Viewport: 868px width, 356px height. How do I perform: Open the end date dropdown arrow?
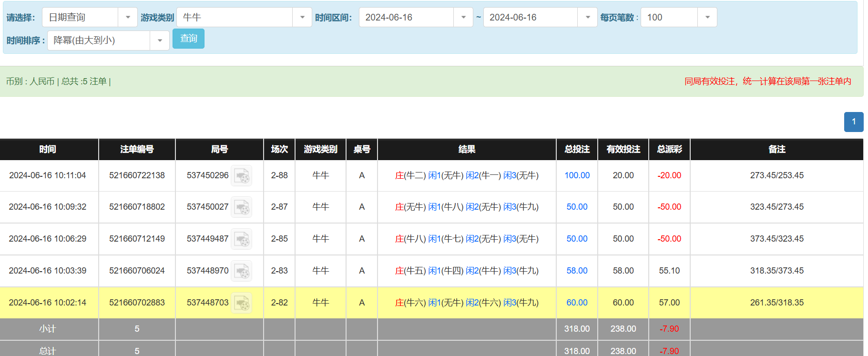click(x=587, y=18)
